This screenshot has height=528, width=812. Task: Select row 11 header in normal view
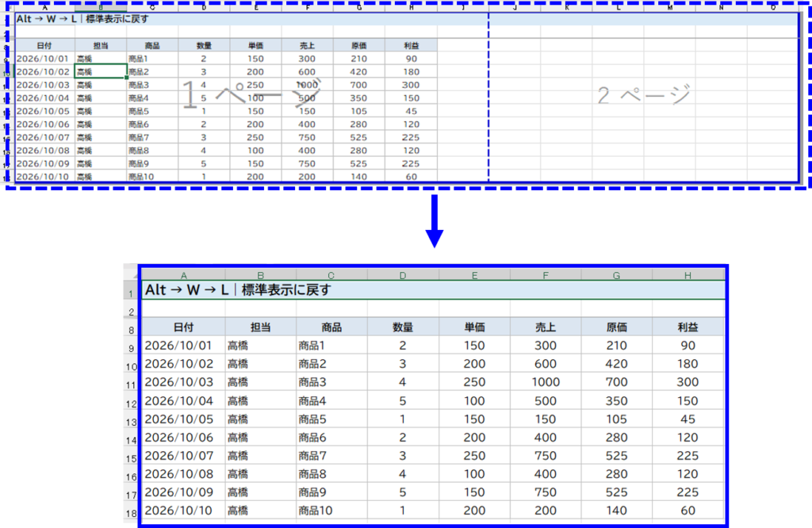(132, 383)
